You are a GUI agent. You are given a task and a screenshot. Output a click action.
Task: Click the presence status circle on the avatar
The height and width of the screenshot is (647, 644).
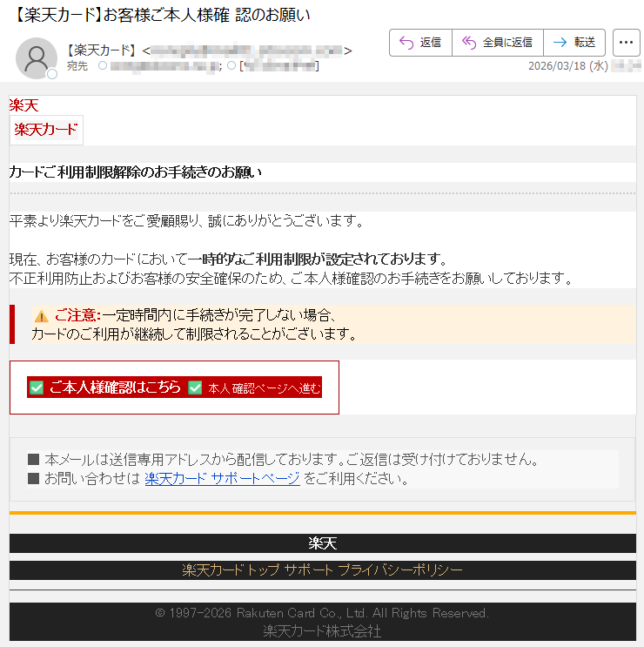pyautogui.click(x=52, y=74)
